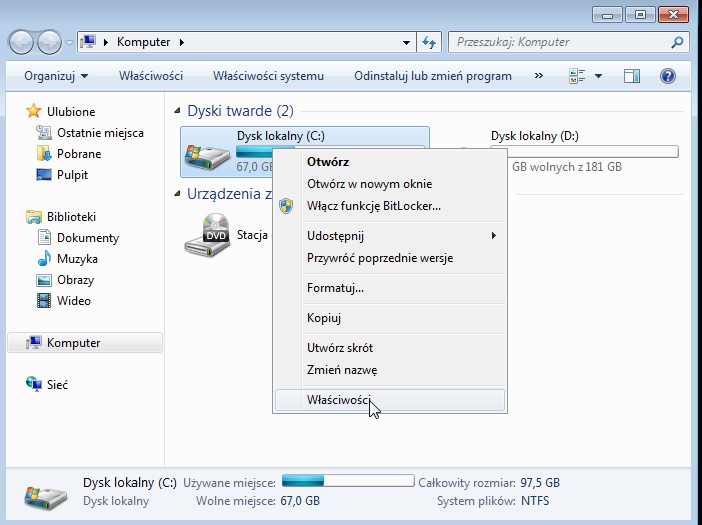Viewport: 702px width, 525px height.
Task: Open the view options dropdown arrow
Action: point(598,76)
